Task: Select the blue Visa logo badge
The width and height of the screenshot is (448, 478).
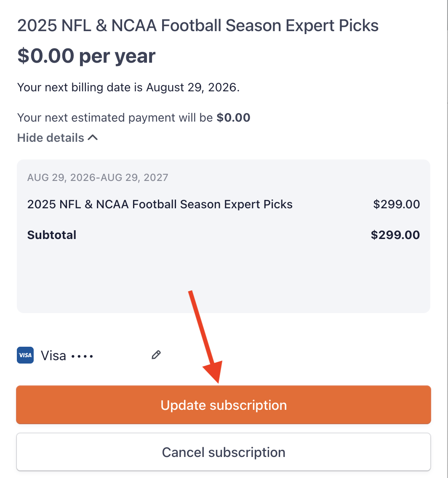Action: 25,355
